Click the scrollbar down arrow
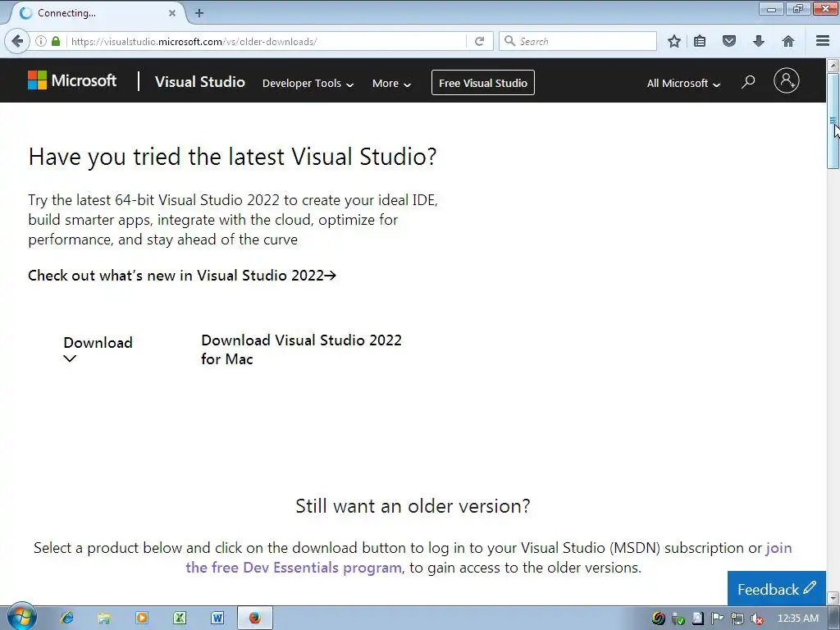The width and height of the screenshot is (840, 630). 833,597
